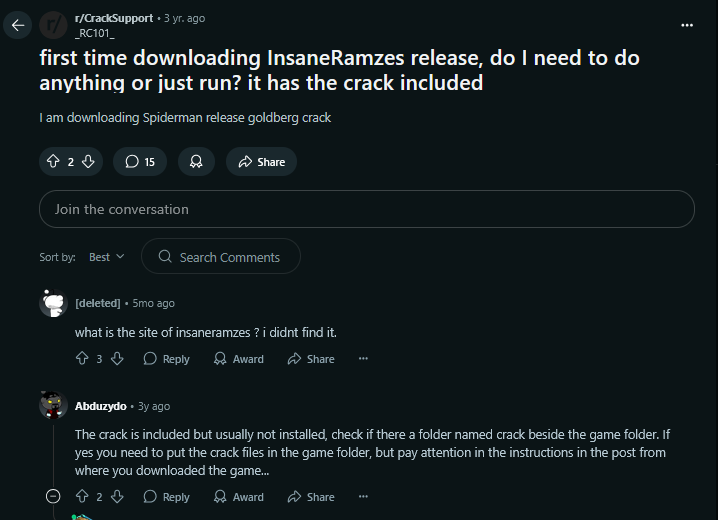Upvote the main post
The height and width of the screenshot is (520, 718).
coord(53,162)
